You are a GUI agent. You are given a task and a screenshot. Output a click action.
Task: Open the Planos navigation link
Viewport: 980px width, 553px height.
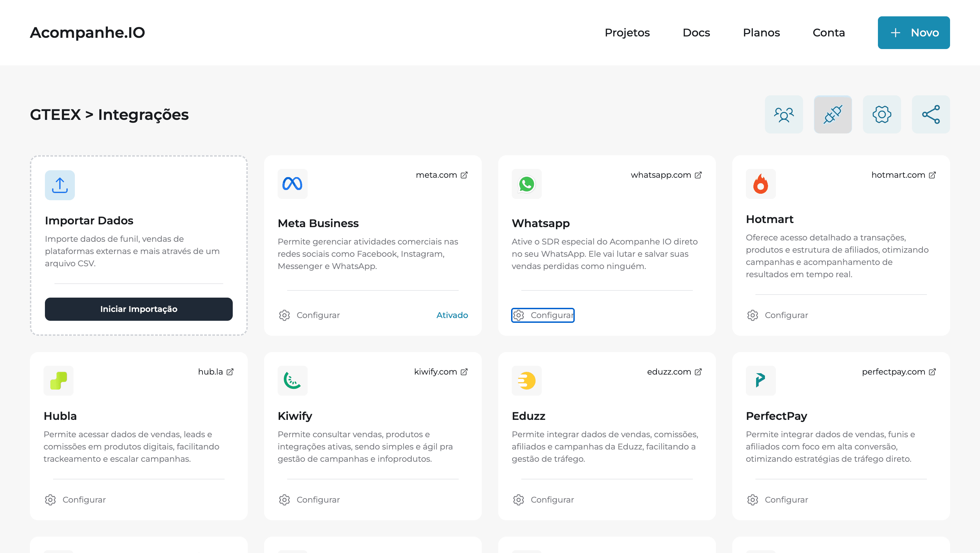pos(761,33)
